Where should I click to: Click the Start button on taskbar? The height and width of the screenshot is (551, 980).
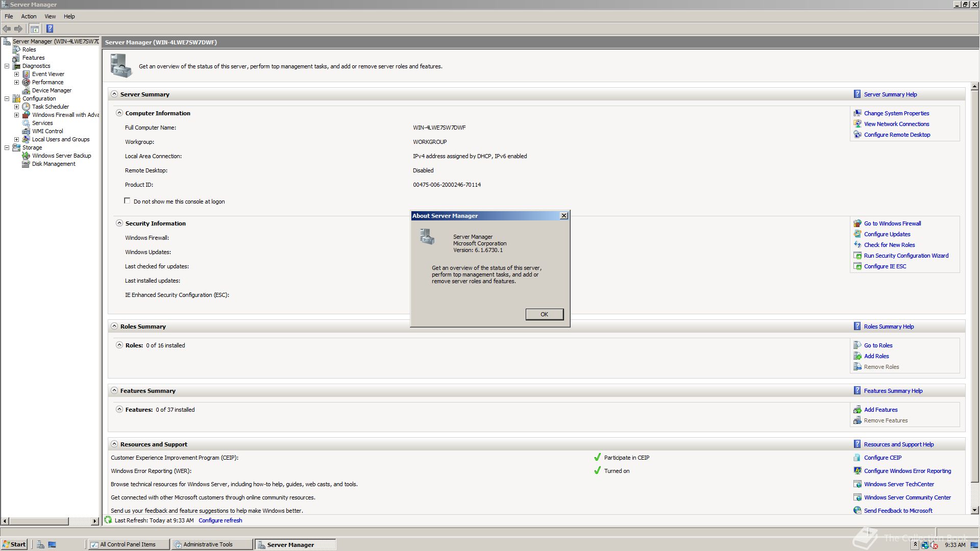pos(14,544)
